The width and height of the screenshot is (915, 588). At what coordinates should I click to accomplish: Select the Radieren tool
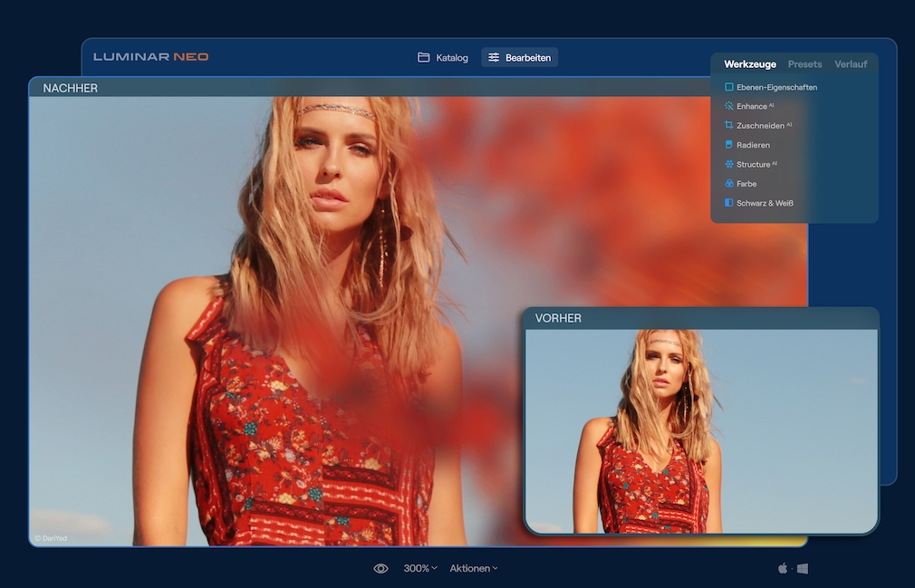[x=755, y=145]
